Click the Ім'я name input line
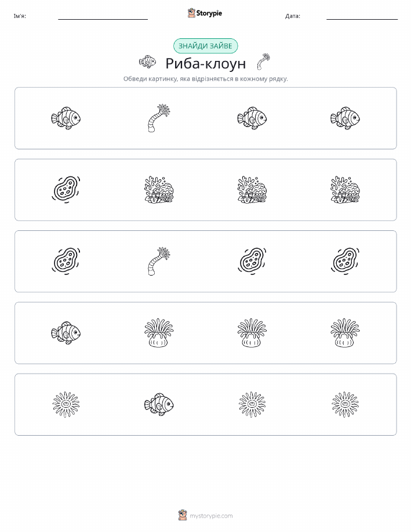Image resolution: width=411 pixels, height=532 pixels. (x=103, y=16)
